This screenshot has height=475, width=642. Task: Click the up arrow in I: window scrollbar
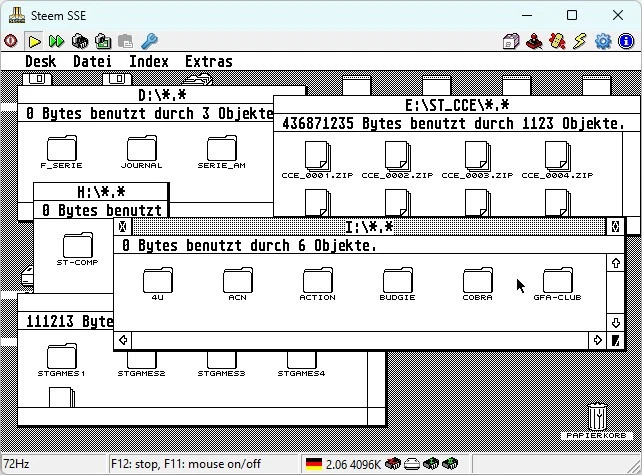[615, 263]
